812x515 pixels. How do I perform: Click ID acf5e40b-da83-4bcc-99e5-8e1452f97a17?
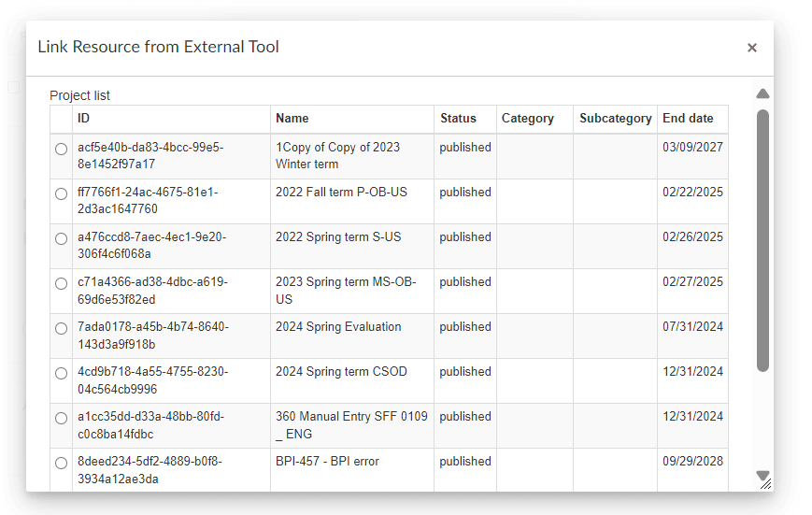[x=150, y=155]
